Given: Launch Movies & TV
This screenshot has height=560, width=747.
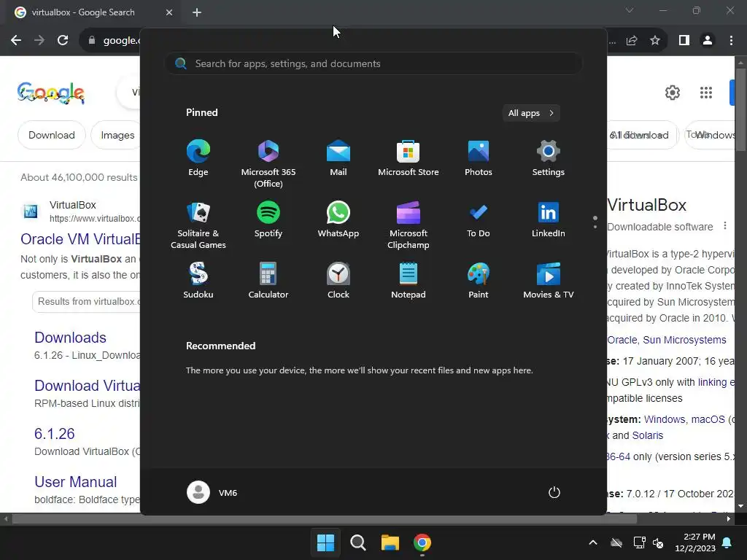Looking at the screenshot, I should 549,281.
